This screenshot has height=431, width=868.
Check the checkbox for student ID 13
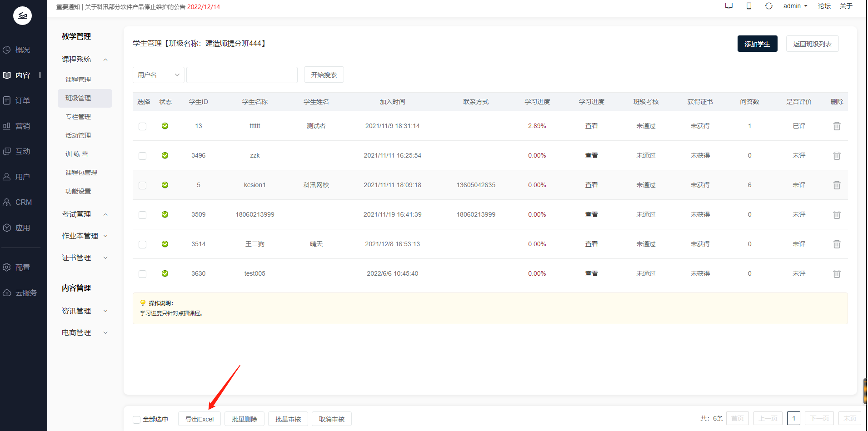click(x=143, y=126)
